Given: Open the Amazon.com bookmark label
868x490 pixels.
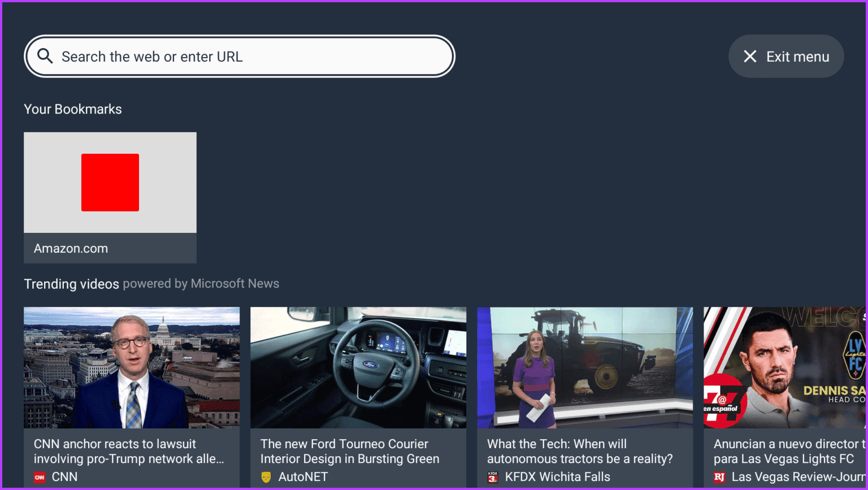Looking at the screenshot, I should 71,248.
